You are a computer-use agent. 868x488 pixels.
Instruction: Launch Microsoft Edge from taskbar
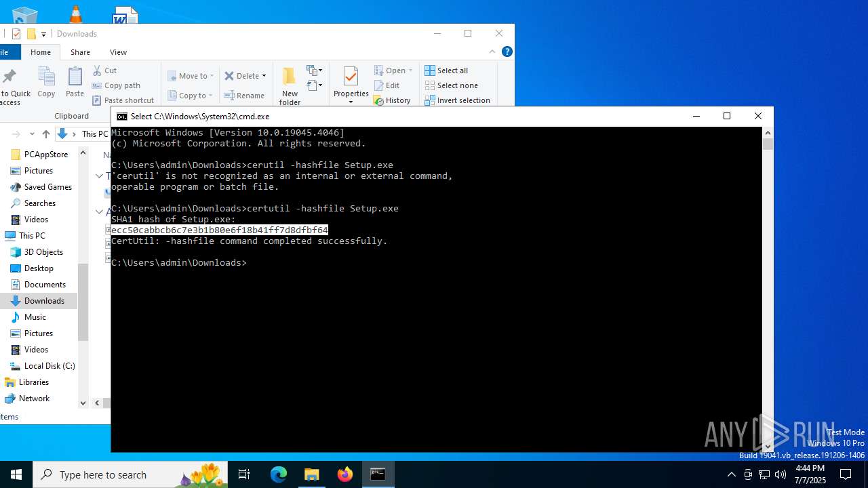point(279,474)
